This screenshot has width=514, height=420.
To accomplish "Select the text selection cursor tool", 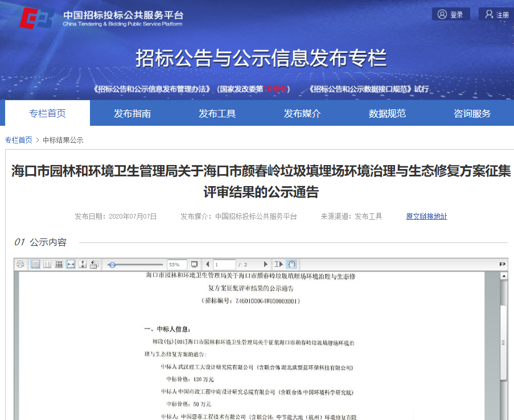I will pos(279,264).
